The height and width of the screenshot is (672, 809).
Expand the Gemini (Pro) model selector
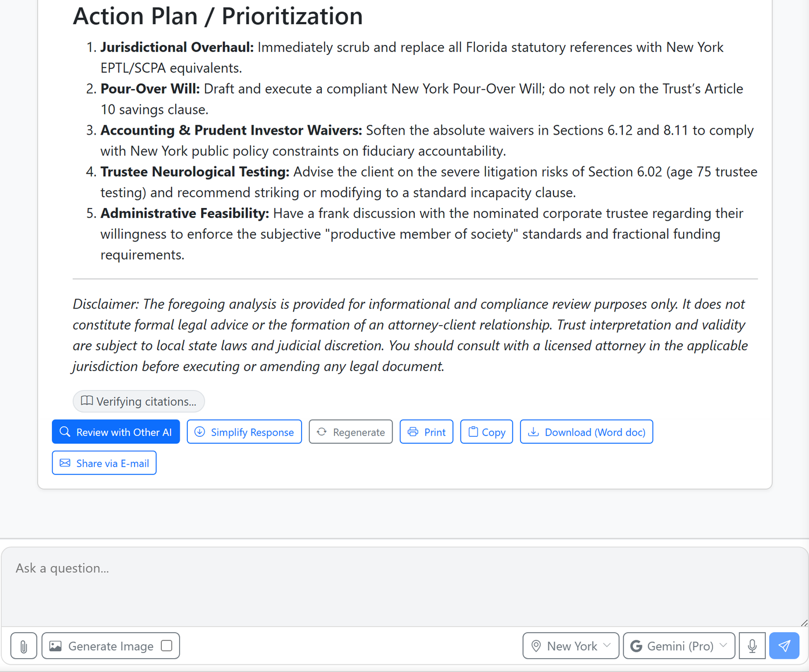(679, 646)
